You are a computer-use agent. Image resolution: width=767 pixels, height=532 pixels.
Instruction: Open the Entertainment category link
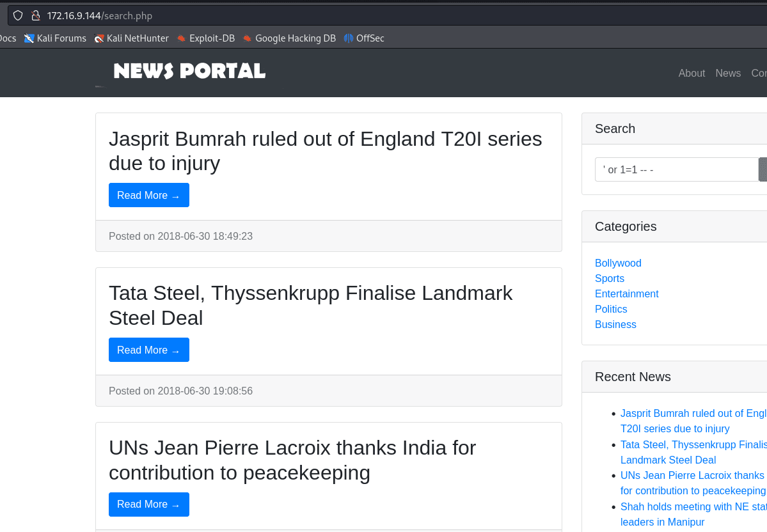coord(626,294)
